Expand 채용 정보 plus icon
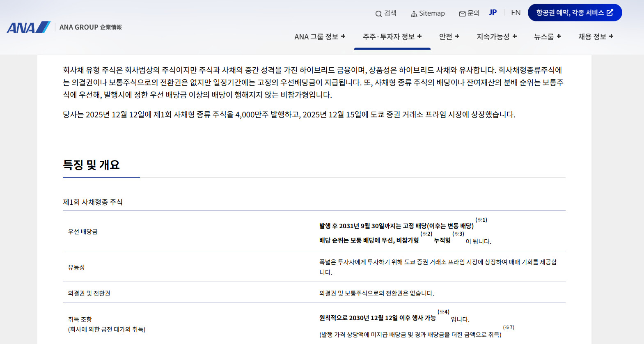 click(611, 36)
